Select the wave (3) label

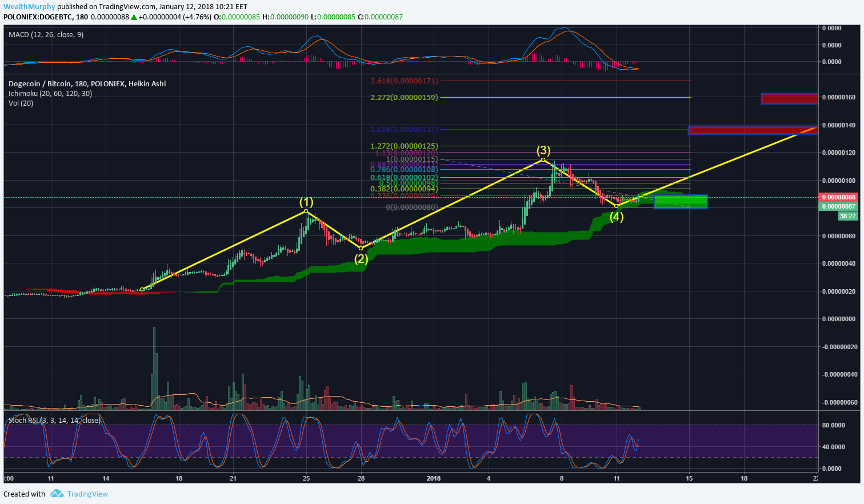[x=543, y=150]
